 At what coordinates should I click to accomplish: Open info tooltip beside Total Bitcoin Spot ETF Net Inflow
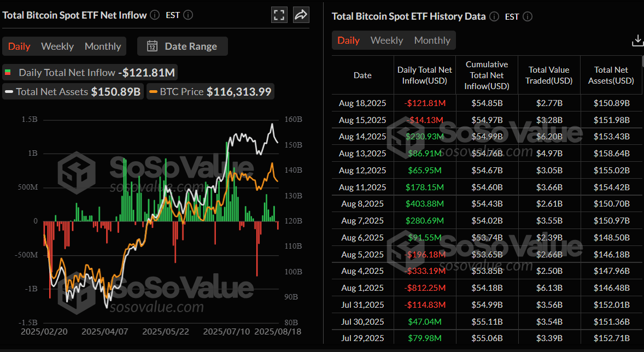154,15
